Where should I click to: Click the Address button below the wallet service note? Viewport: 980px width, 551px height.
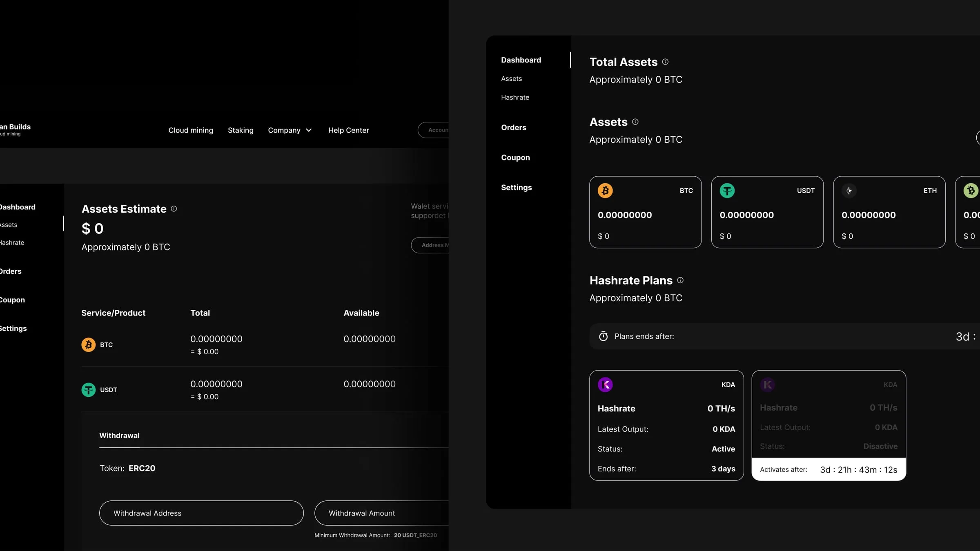pyautogui.click(x=430, y=245)
